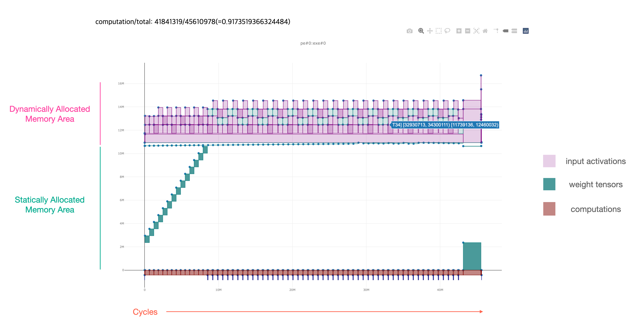Choose the Box Select tool
This screenshot has height=327, width=644.
(438, 31)
